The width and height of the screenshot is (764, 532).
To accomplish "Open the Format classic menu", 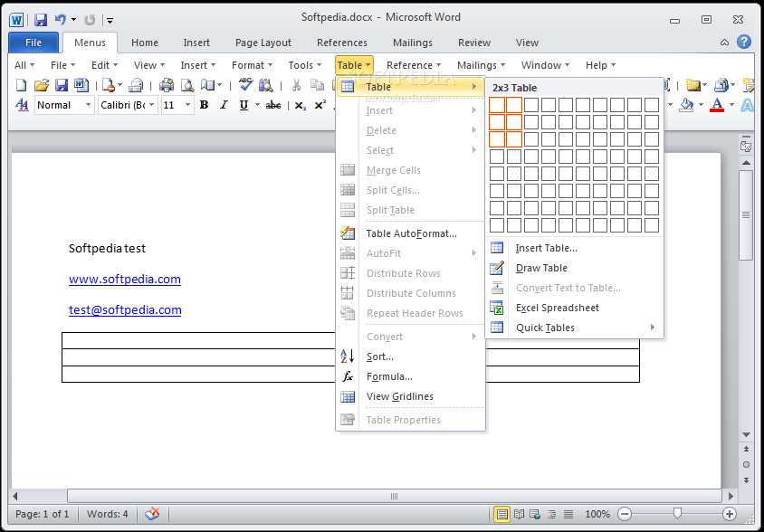I will tap(252, 65).
